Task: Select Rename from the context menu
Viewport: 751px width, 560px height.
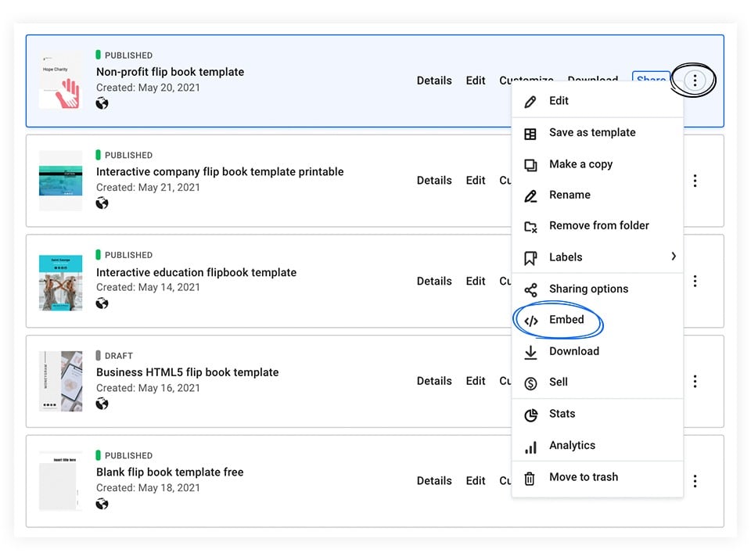Action: point(570,195)
